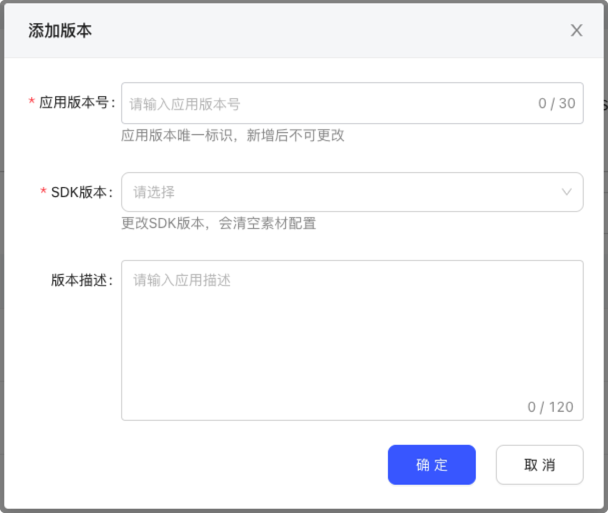Cancel with the 取消 button
The width and height of the screenshot is (608, 513).
coord(539,465)
